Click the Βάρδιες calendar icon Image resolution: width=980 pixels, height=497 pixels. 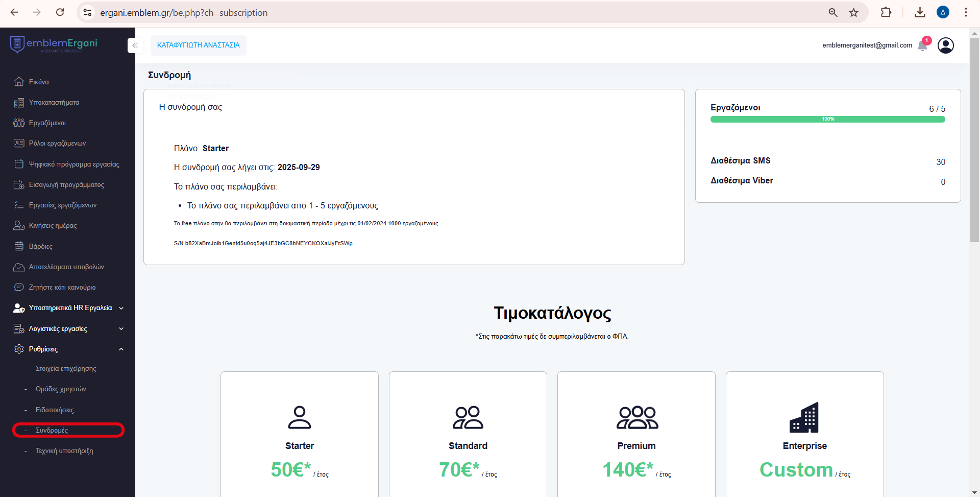(x=19, y=246)
